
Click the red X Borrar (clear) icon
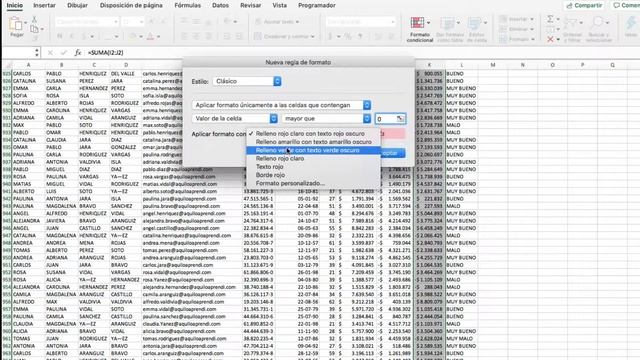tap(550, 39)
